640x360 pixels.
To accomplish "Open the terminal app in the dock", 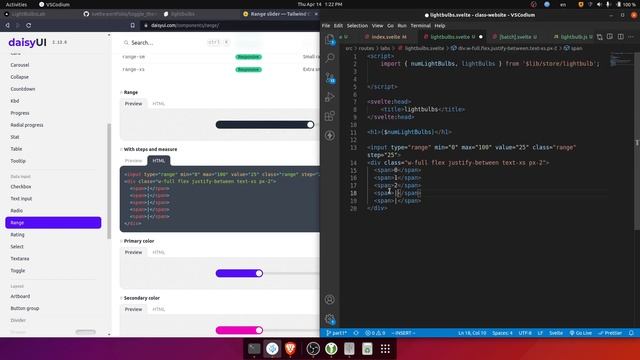I will click(x=254, y=349).
